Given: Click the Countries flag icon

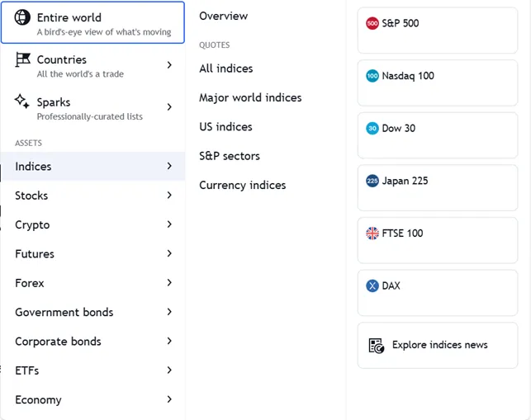Looking at the screenshot, I should click(22, 60).
